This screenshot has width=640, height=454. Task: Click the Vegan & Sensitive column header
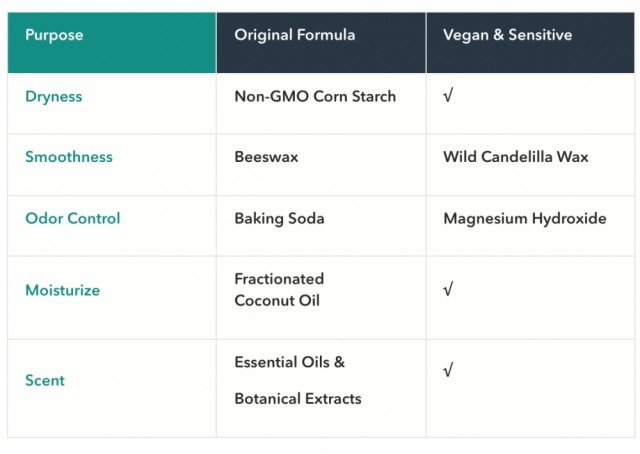tap(530, 42)
